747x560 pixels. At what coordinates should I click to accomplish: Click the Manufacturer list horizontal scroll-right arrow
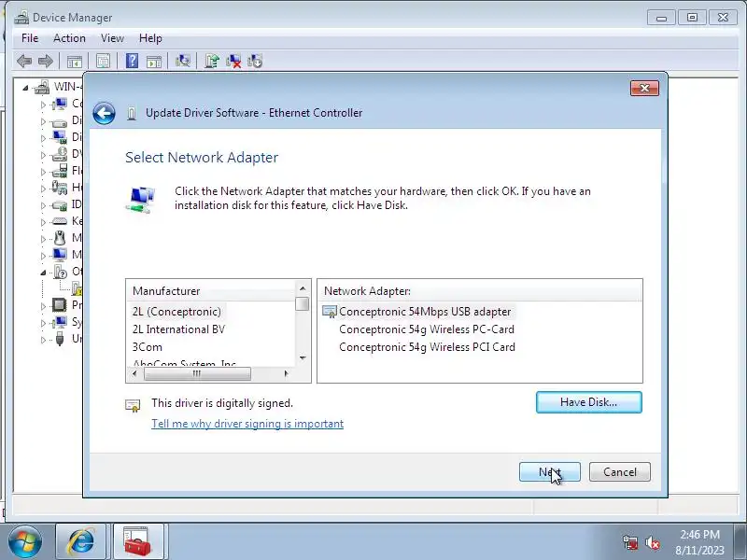(286, 374)
